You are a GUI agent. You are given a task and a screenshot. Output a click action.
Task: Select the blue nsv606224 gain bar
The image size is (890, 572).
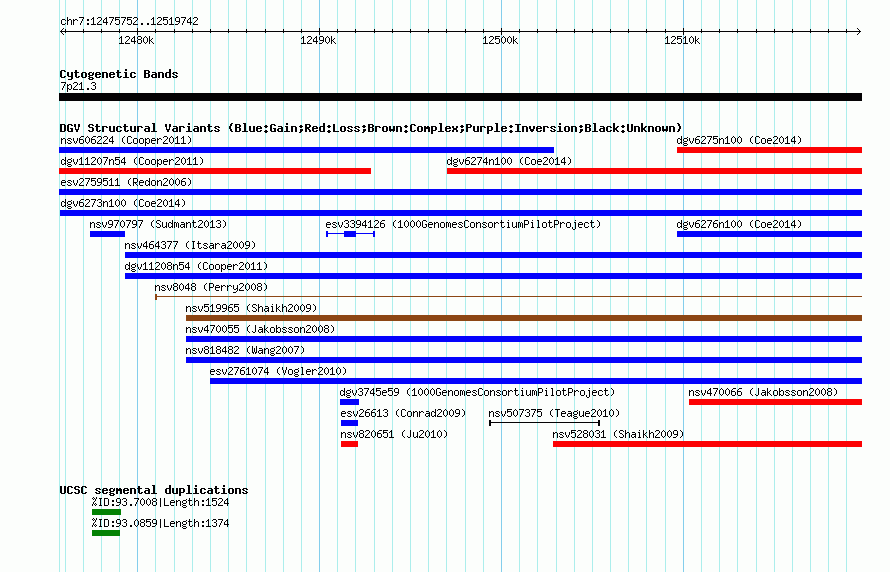(307, 150)
